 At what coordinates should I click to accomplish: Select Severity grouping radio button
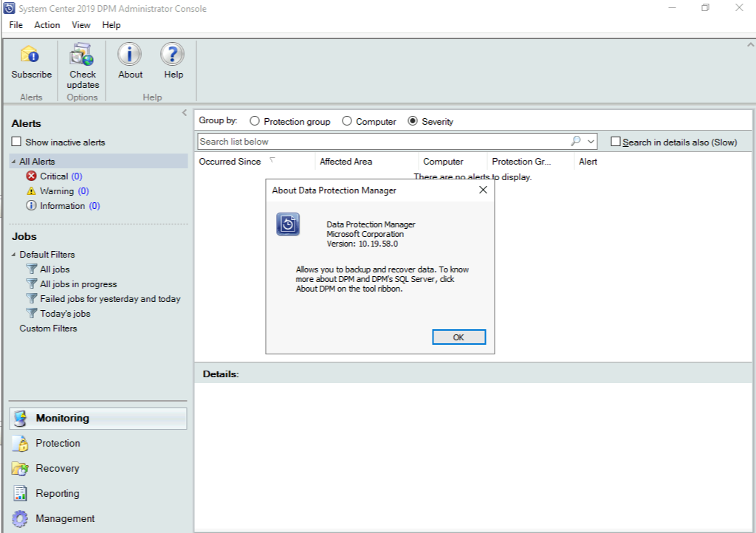pos(412,121)
